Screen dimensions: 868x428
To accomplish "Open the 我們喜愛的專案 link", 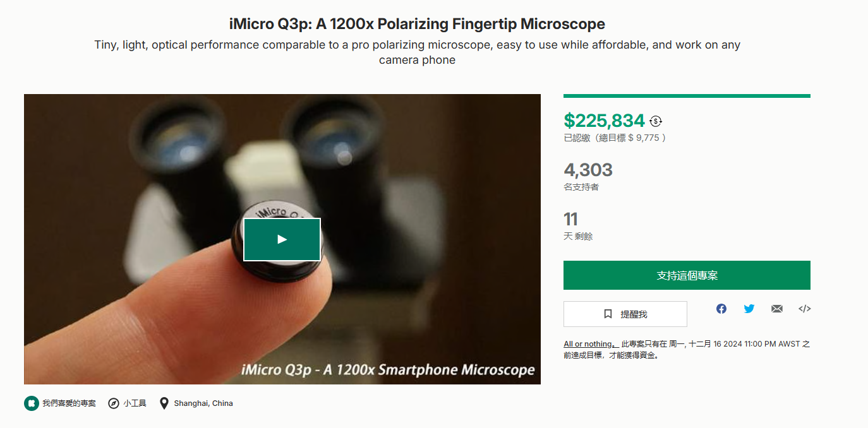I will [x=69, y=403].
